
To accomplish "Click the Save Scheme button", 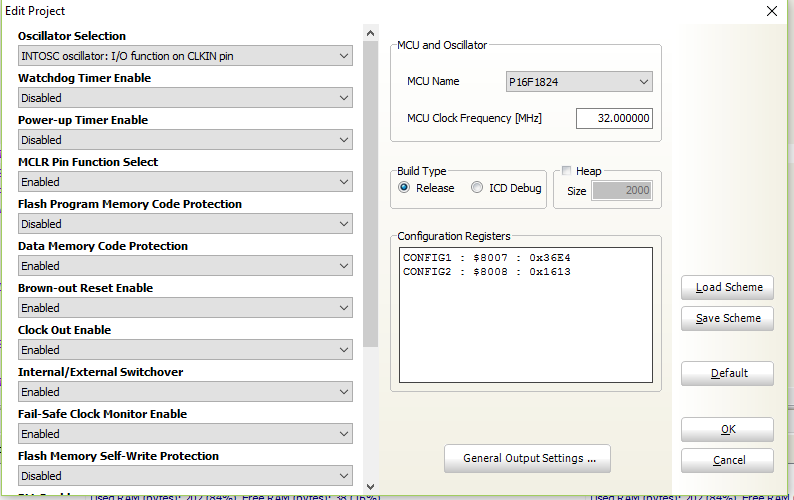I will (x=727, y=319).
